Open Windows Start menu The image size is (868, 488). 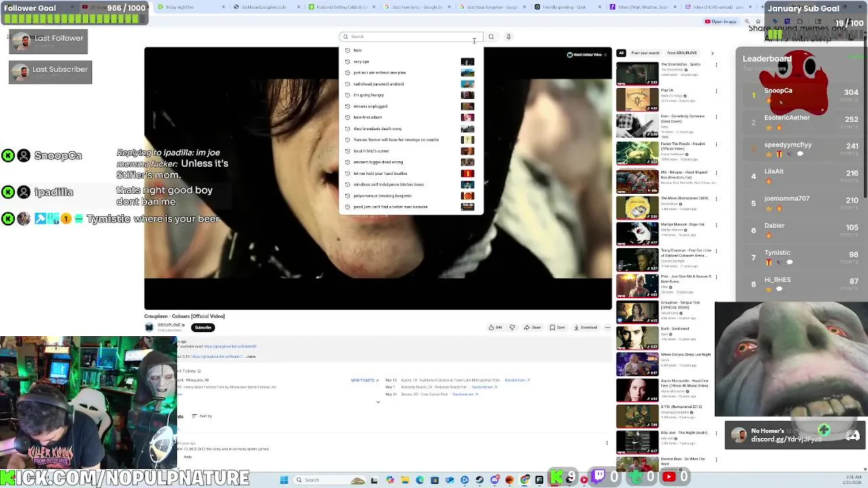click(284, 480)
